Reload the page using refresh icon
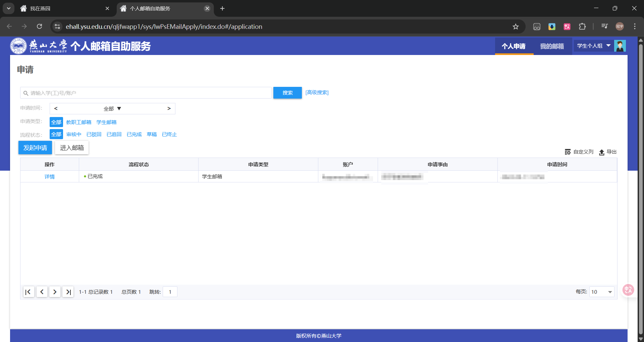644x342 pixels. [x=39, y=26]
